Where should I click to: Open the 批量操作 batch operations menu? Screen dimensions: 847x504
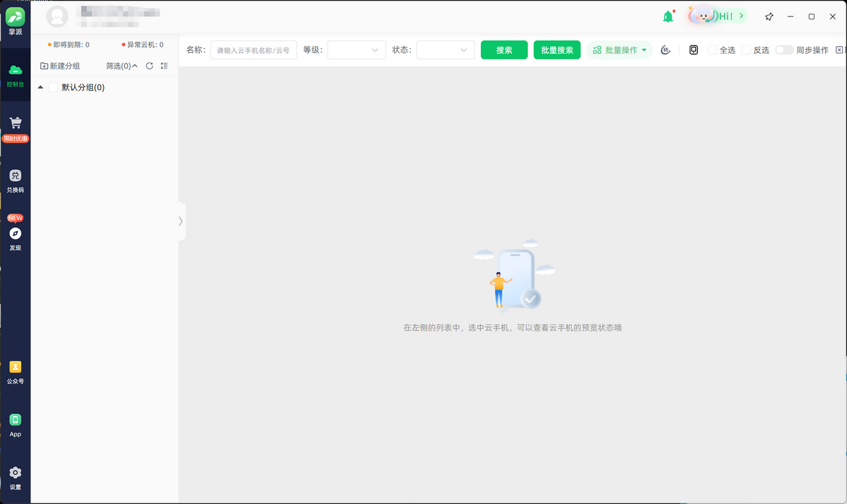(619, 50)
